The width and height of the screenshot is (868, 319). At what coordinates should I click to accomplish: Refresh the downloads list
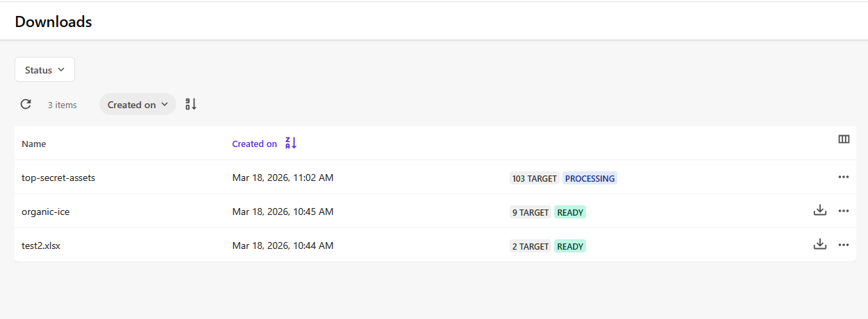[x=26, y=104]
